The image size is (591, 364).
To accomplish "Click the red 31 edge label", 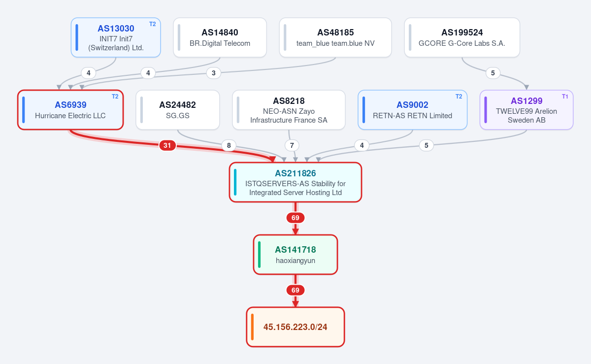I will coord(167,145).
